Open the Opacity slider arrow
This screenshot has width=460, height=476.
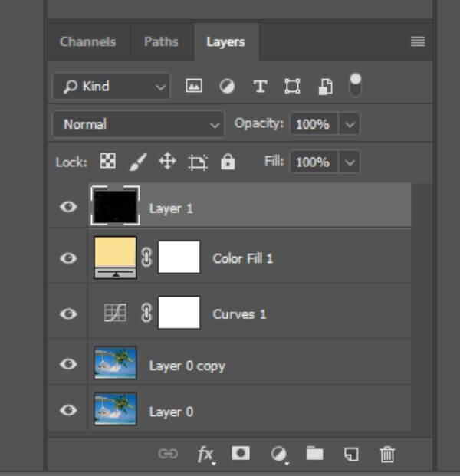coord(350,124)
